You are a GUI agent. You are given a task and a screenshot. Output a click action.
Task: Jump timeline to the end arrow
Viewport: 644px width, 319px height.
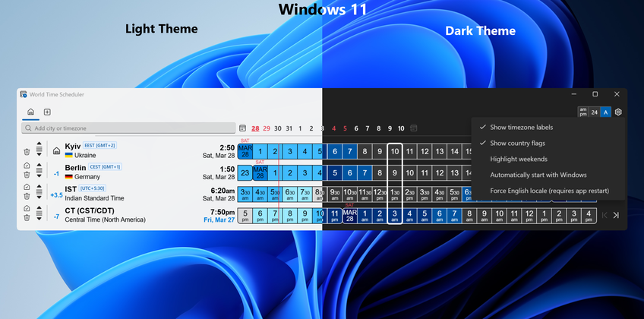(x=616, y=215)
